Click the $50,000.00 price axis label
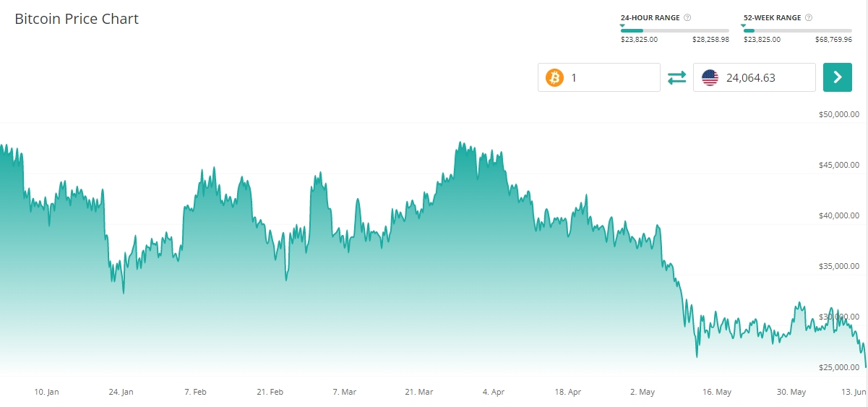Viewport: 868px width, 407px height. coord(838,114)
